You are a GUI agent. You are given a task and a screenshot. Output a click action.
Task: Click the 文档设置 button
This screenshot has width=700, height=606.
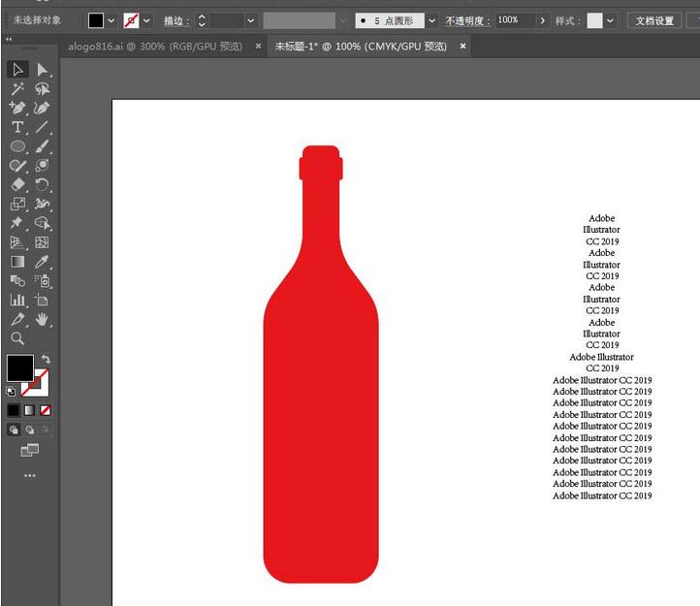pyautogui.click(x=654, y=20)
